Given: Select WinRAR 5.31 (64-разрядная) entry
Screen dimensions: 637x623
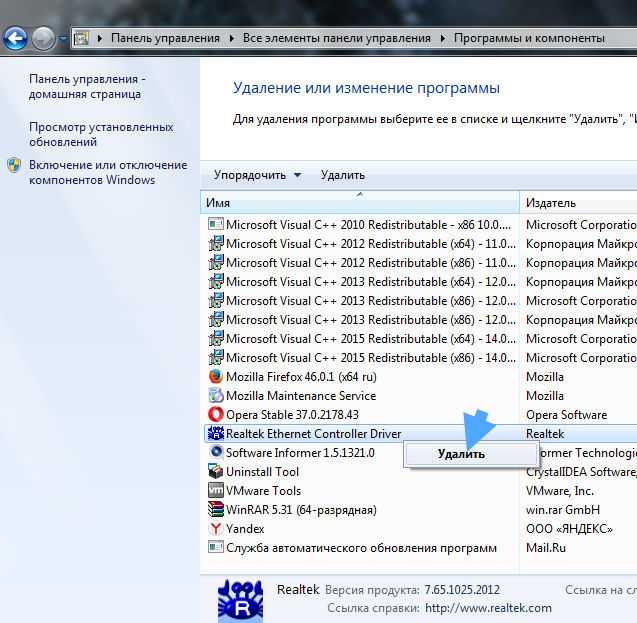Looking at the screenshot, I should (418, 510).
